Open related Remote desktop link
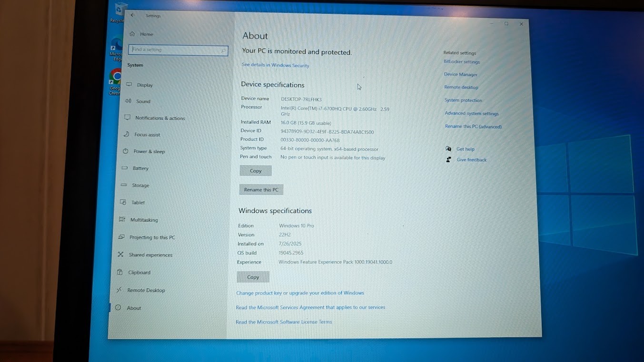644x362 pixels. click(461, 88)
